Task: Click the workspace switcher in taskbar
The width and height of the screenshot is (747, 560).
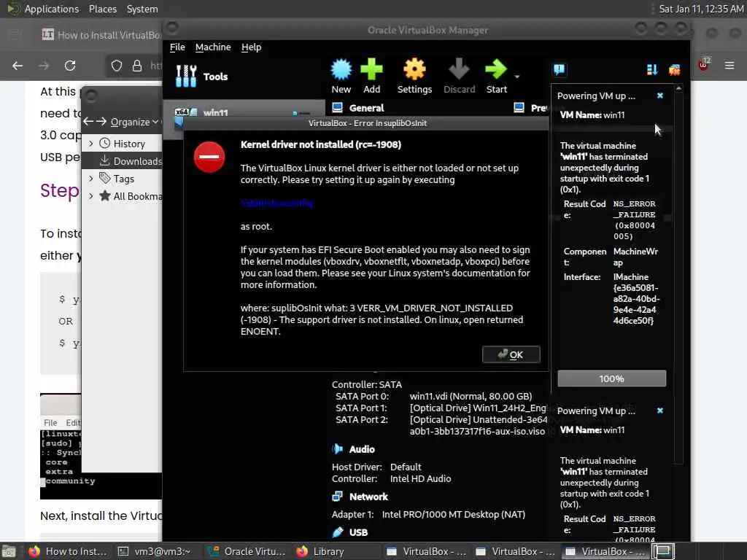Action: point(662,551)
